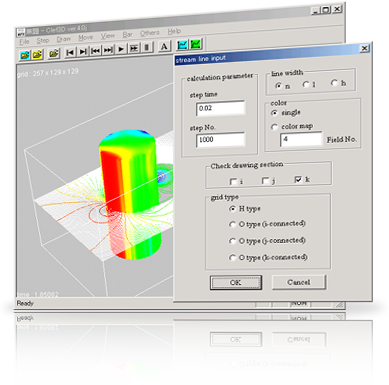
Task: Uncheck the k drawing section checkbox
Action: [x=298, y=180]
